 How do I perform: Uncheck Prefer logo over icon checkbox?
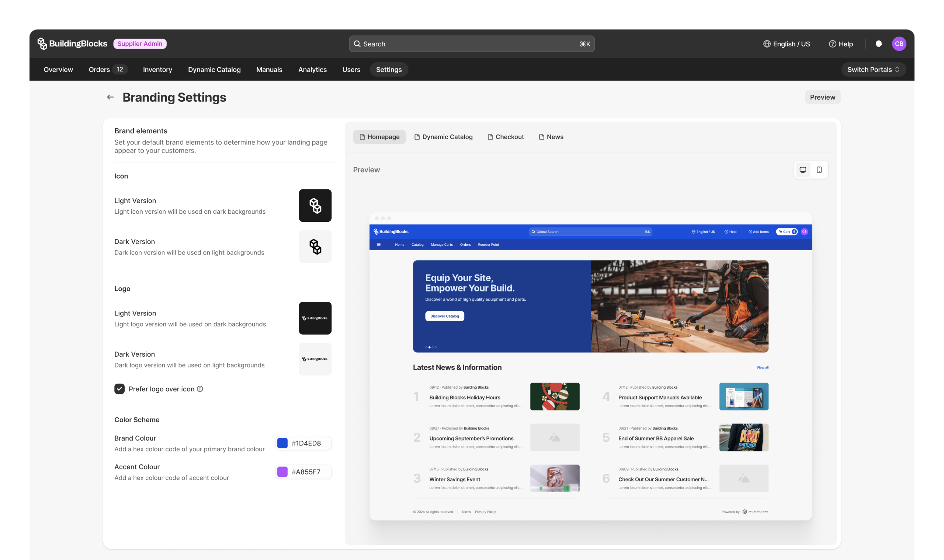pos(119,389)
